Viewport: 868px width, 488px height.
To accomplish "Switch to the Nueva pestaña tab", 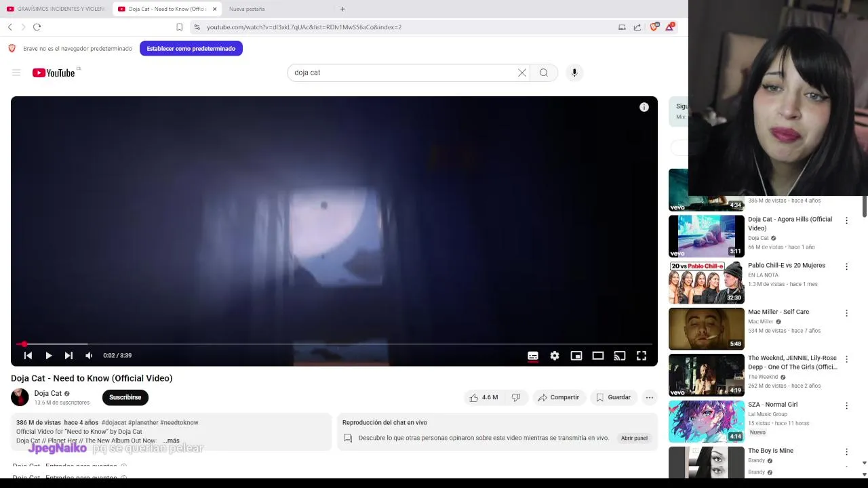I will 247,9.
